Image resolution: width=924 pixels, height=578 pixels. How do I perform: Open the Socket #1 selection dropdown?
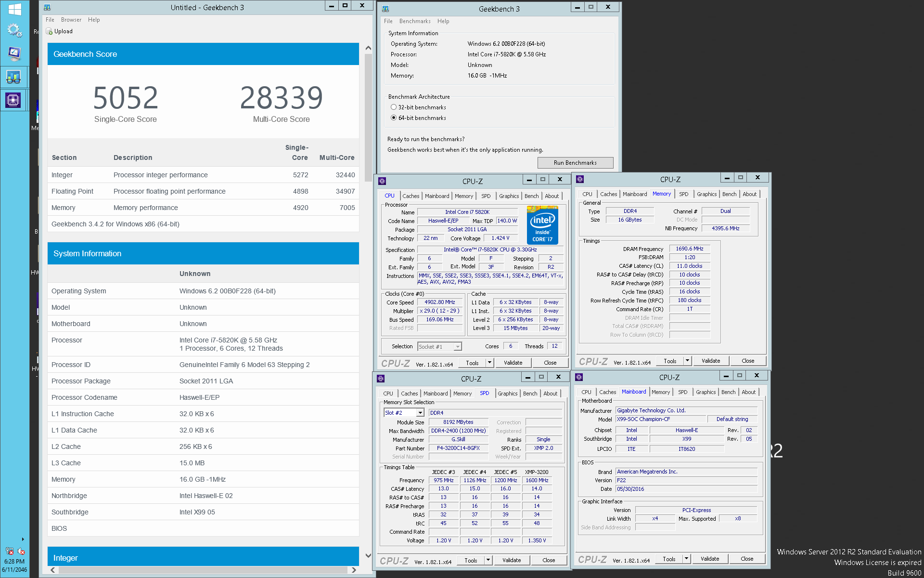(x=458, y=347)
